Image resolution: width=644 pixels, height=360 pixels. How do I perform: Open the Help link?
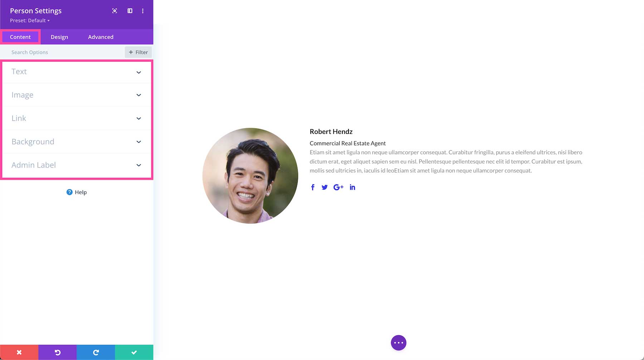click(76, 192)
